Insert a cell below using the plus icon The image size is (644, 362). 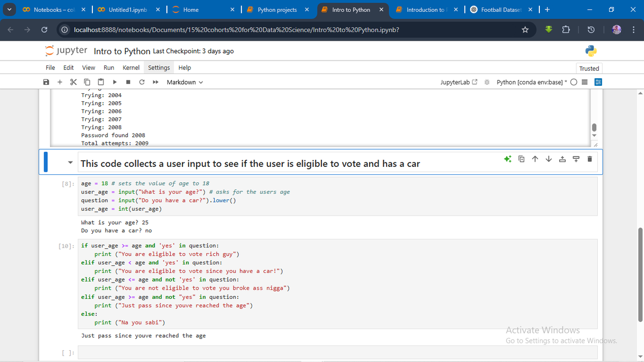tap(60, 82)
